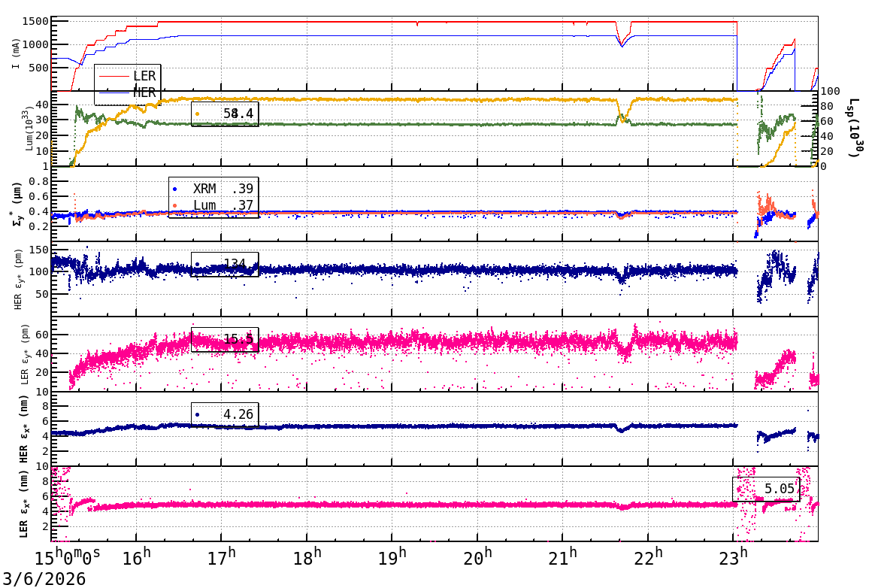872x588 pixels.
Task: Click the HER vertical emittance legend value 134
Action: tap(234, 264)
